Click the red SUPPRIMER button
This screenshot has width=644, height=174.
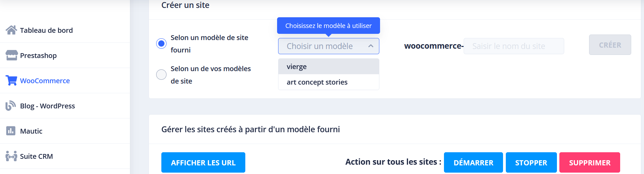click(x=589, y=163)
